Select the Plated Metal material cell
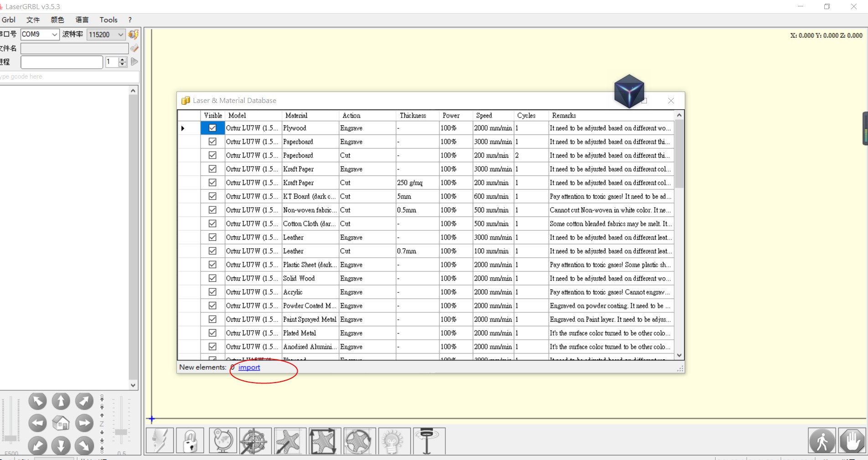Image resolution: width=868 pixels, height=460 pixels. 310,333
